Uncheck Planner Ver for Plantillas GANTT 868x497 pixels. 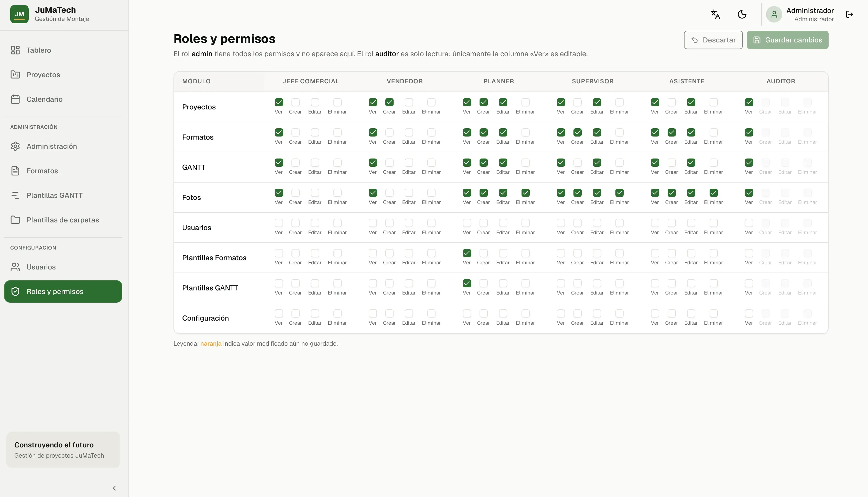click(466, 283)
